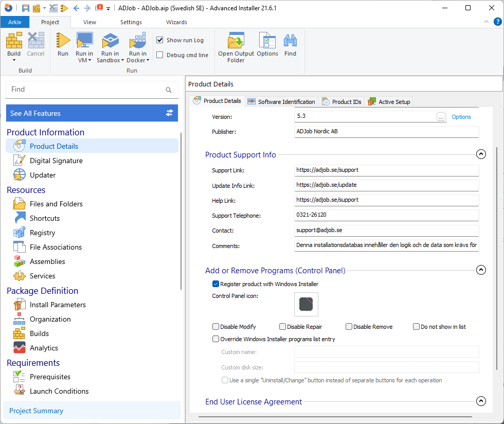The image size is (504, 424).
Task: Click the blue Help question mark icon
Action: pyautogui.click(x=498, y=22)
